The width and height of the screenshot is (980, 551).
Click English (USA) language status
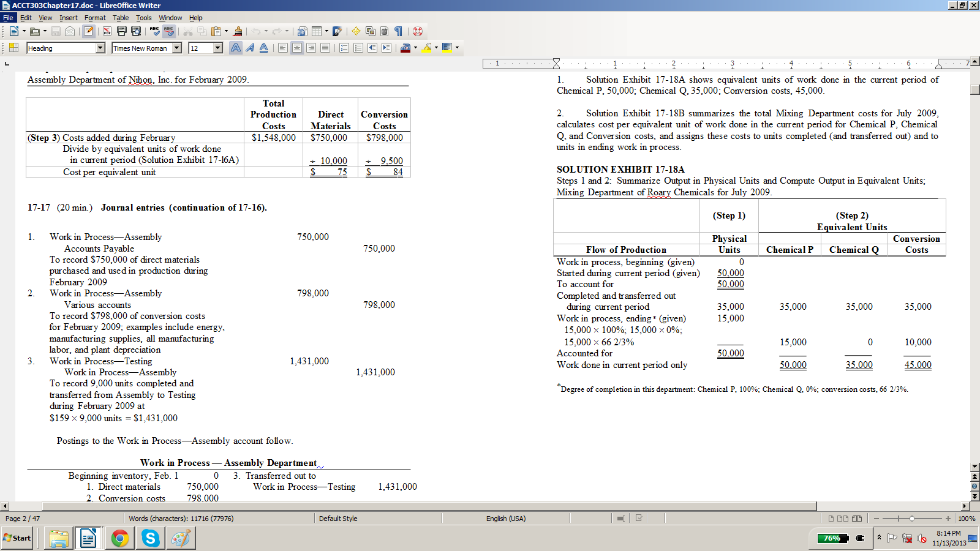506,519
